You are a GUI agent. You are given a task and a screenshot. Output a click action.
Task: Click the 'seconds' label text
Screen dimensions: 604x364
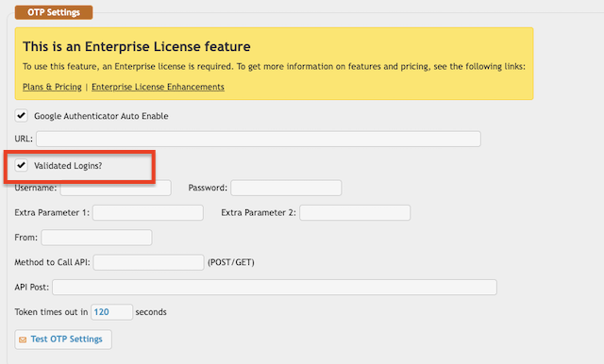click(x=151, y=312)
